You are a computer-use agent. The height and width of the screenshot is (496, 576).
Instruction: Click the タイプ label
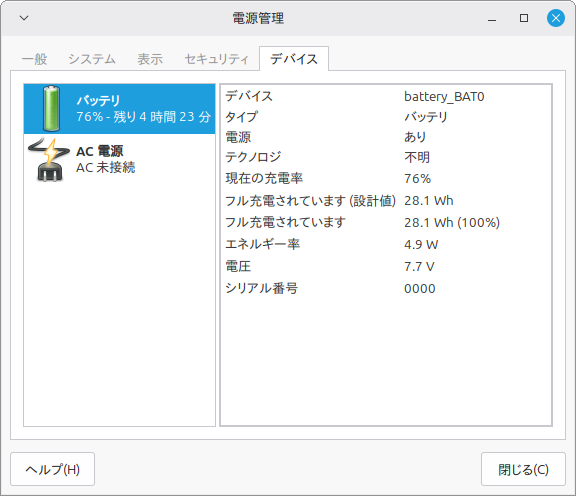pyautogui.click(x=241, y=117)
